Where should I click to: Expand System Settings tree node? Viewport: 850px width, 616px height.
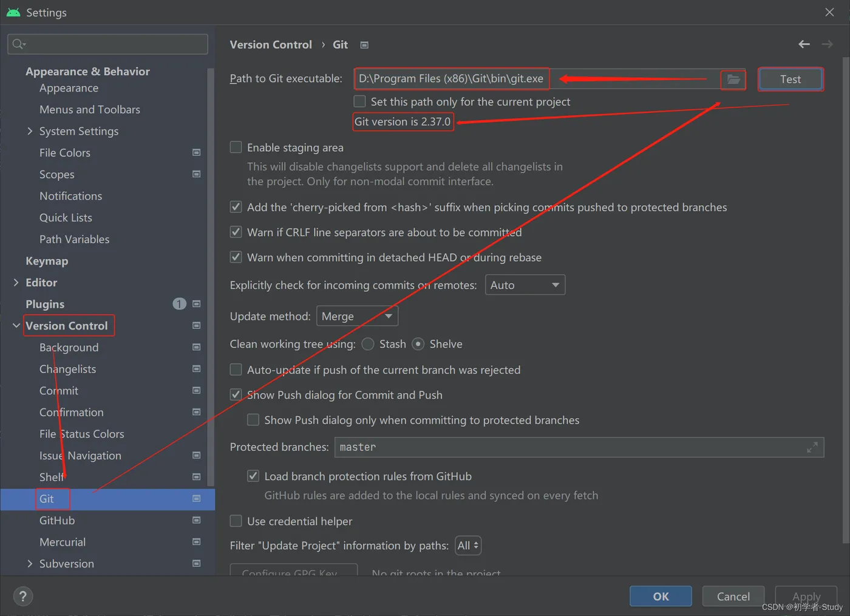pyautogui.click(x=30, y=131)
